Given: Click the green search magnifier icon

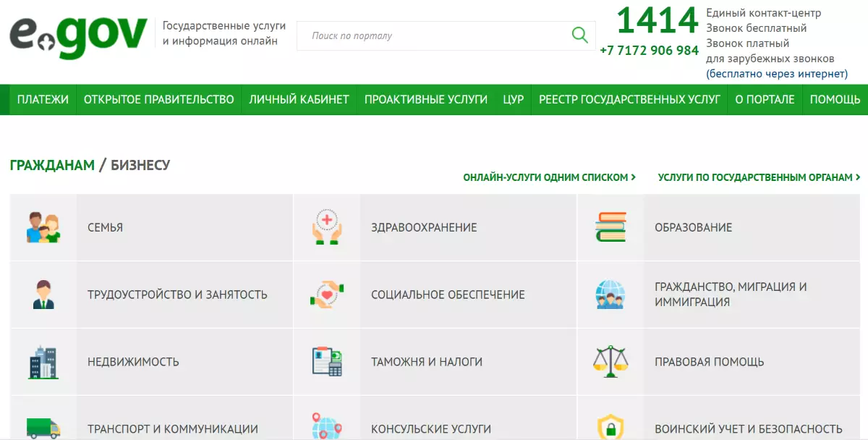Looking at the screenshot, I should tap(579, 34).
